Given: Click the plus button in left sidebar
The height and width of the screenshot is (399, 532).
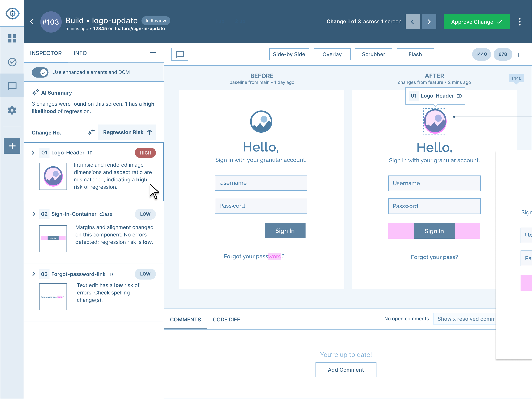Looking at the screenshot, I should (12, 146).
